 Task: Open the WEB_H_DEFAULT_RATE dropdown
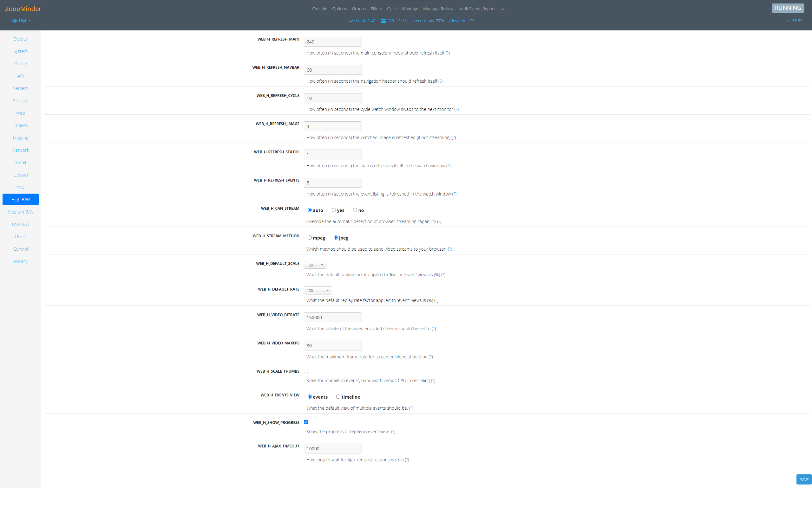(x=318, y=290)
